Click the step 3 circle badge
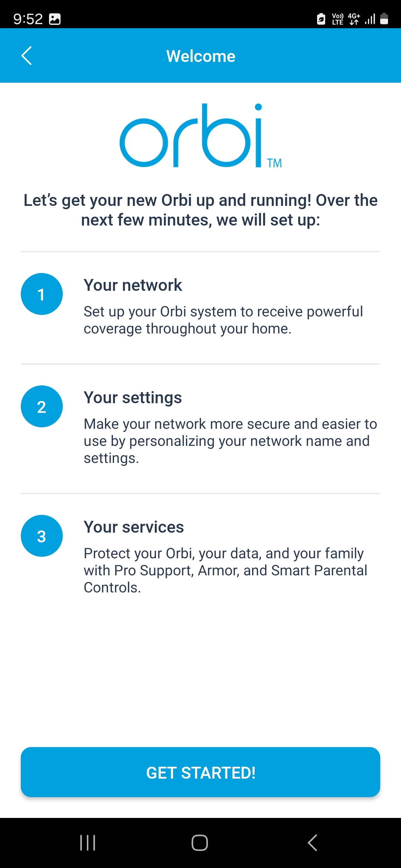401x868 pixels. (42, 536)
